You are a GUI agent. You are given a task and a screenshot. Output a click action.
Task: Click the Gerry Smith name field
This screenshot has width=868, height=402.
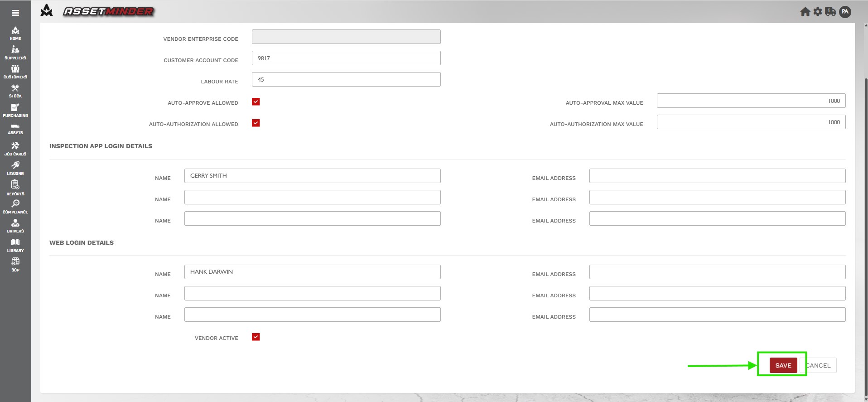click(312, 176)
